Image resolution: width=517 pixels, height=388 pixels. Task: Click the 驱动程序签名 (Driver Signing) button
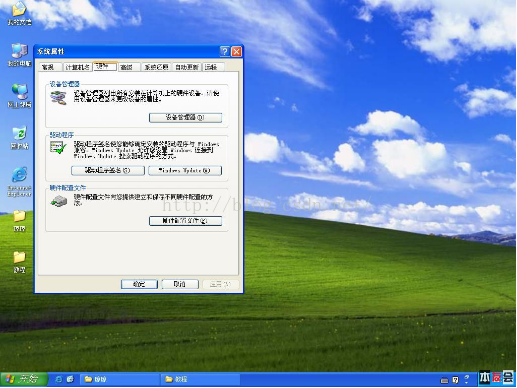pos(108,171)
